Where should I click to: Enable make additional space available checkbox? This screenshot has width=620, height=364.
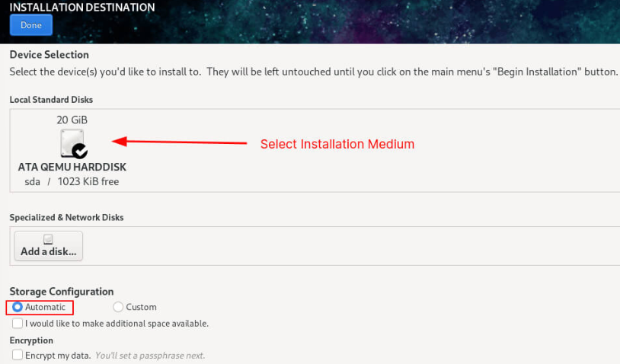pyautogui.click(x=18, y=324)
